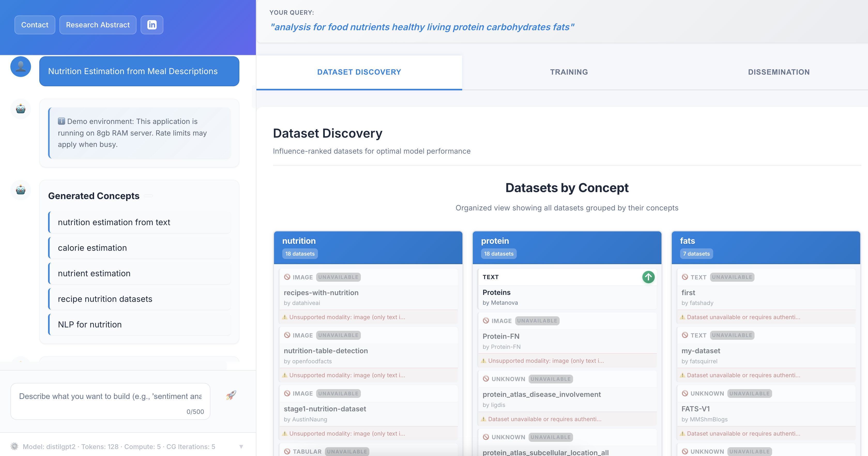This screenshot has height=456, width=868.
Task: Click unavailable icon on my-dataset card
Action: 685,335
